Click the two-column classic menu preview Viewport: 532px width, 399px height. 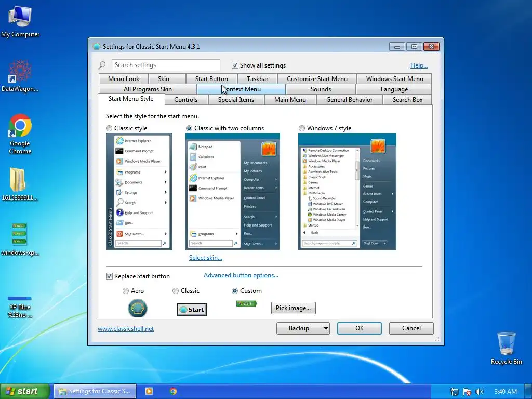pos(232,191)
